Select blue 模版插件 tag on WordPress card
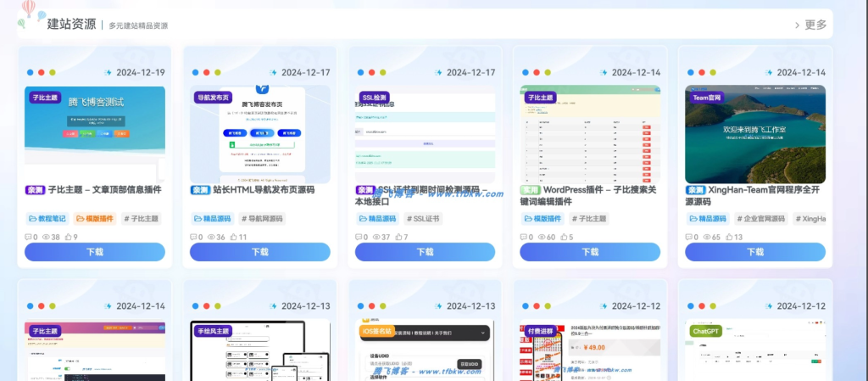The height and width of the screenshot is (381, 868). tap(542, 219)
